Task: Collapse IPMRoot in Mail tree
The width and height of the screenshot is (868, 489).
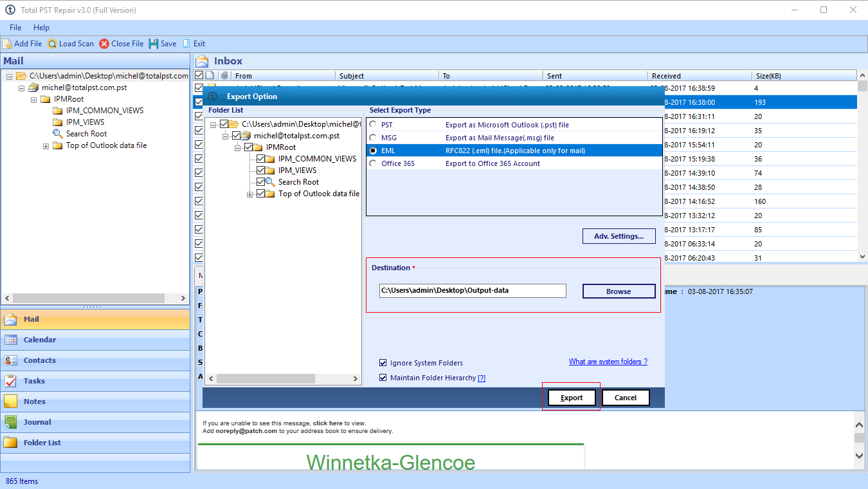Action: point(33,100)
